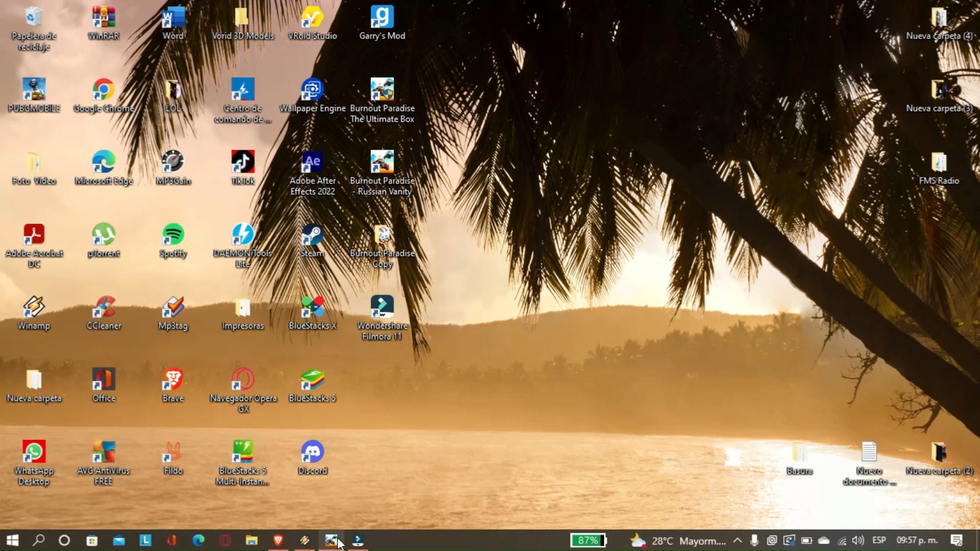
Task: Select the Papelera de reciclaje desktop icon
Action: point(34,29)
